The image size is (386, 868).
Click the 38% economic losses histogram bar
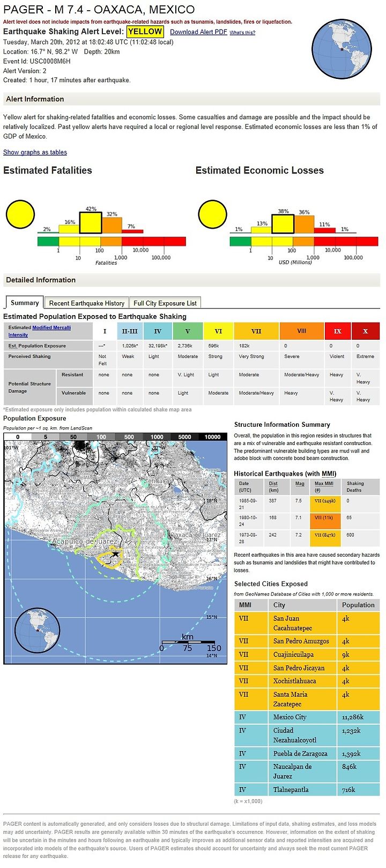coord(283,224)
